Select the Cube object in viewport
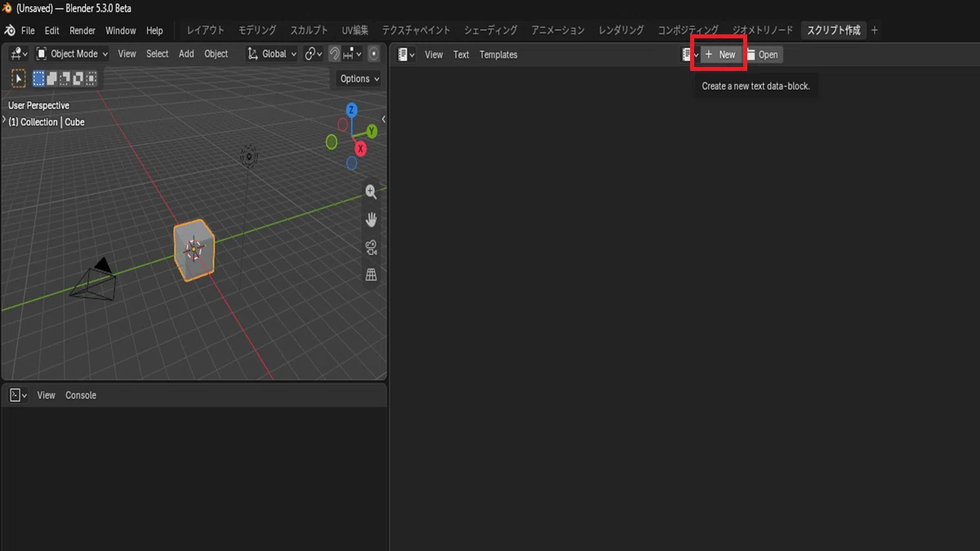 (194, 250)
